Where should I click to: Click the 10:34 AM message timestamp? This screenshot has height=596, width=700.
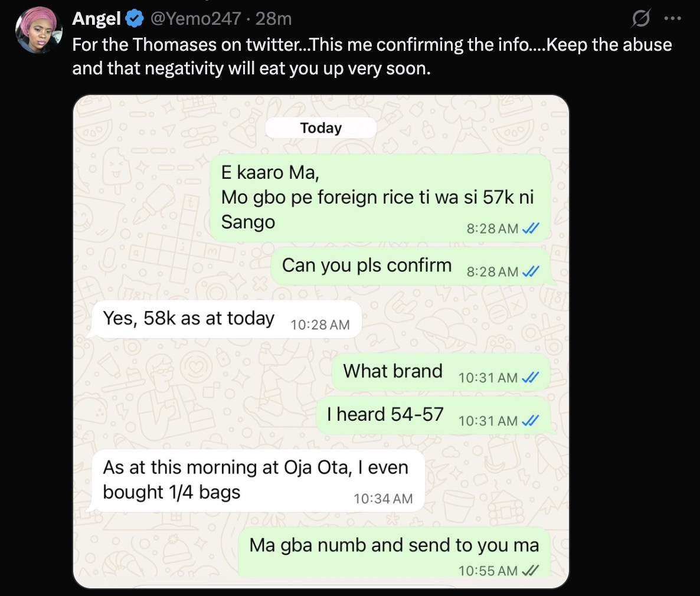(x=383, y=499)
